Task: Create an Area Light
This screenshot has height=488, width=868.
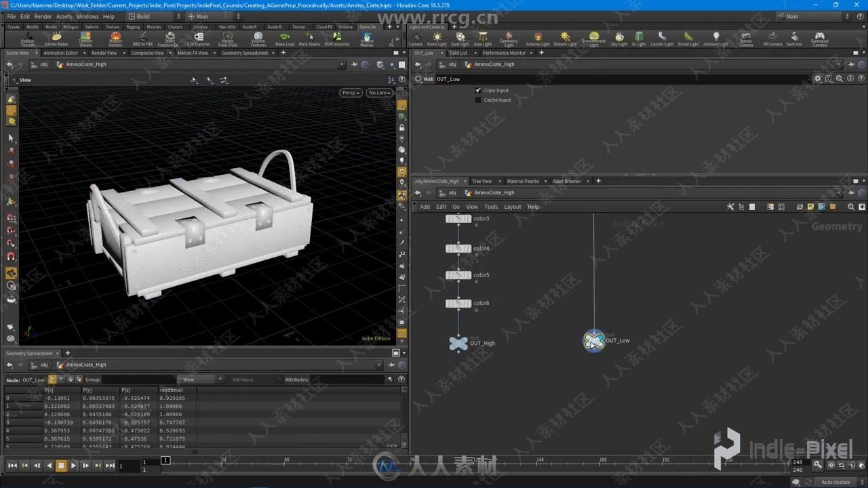Action: click(x=482, y=39)
